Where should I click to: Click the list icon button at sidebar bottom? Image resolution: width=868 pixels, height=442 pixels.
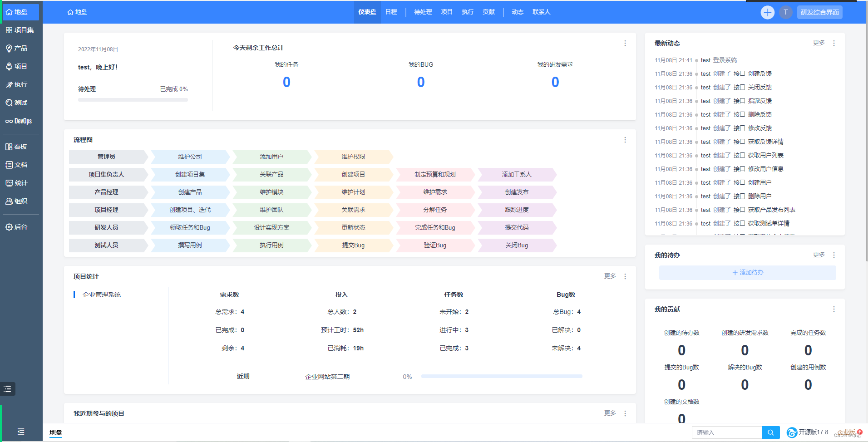pos(8,389)
